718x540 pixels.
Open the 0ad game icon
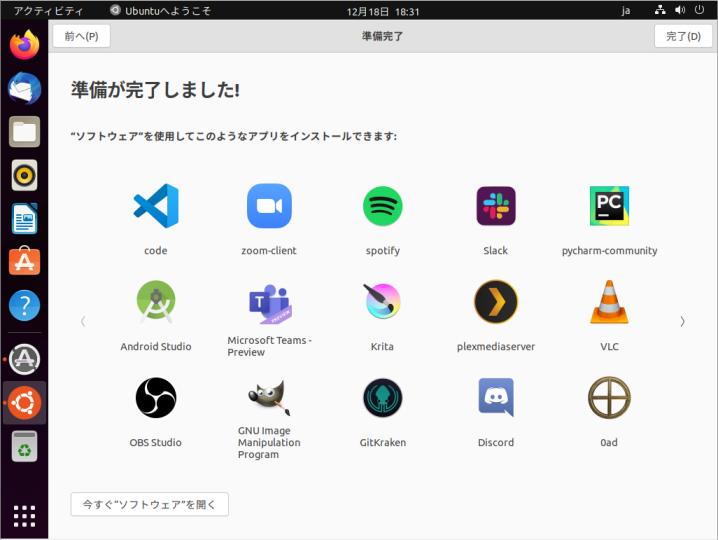click(609, 398)
